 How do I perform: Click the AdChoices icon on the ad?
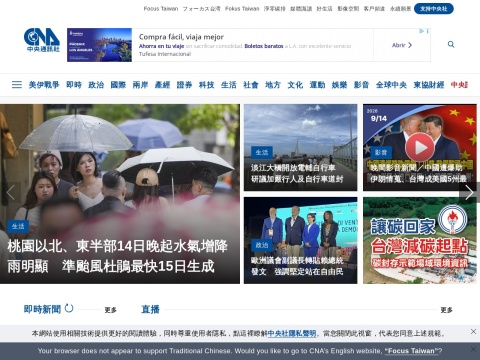click(421, 31)
